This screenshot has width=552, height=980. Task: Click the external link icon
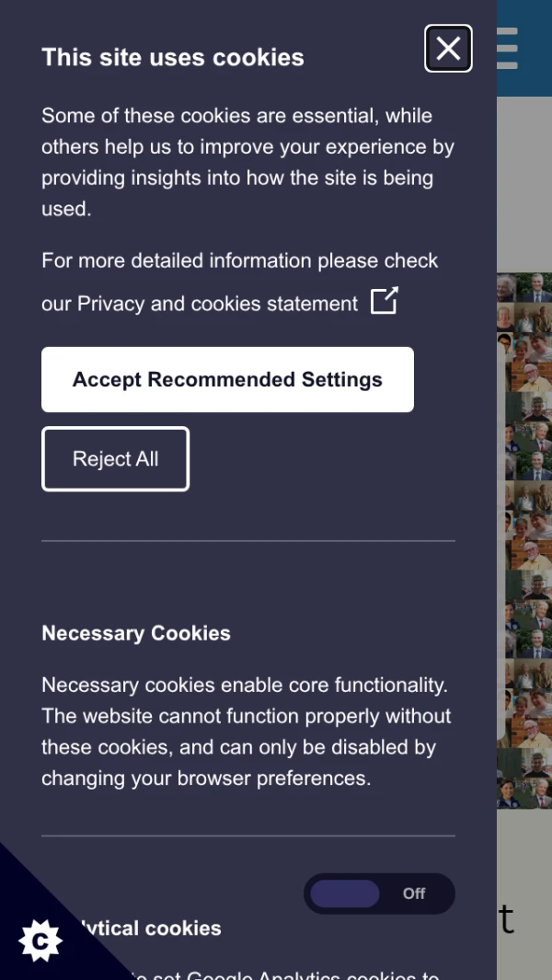385,301
